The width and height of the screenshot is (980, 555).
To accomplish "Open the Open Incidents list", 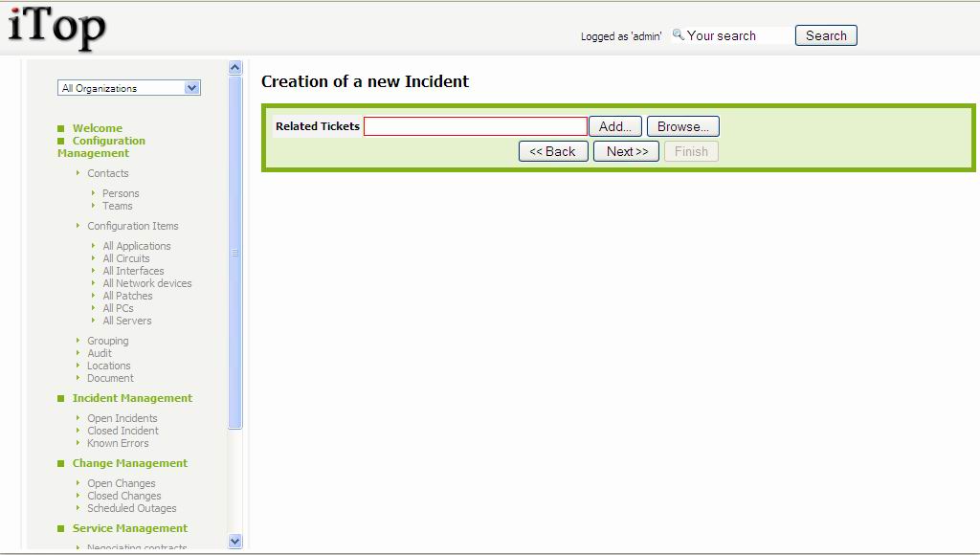I will 122,418.
